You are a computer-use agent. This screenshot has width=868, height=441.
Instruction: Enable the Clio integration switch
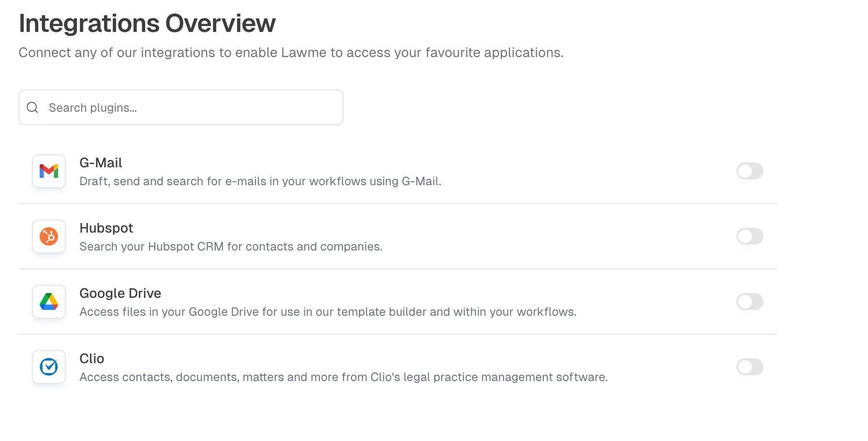click(x=749, y=367)
